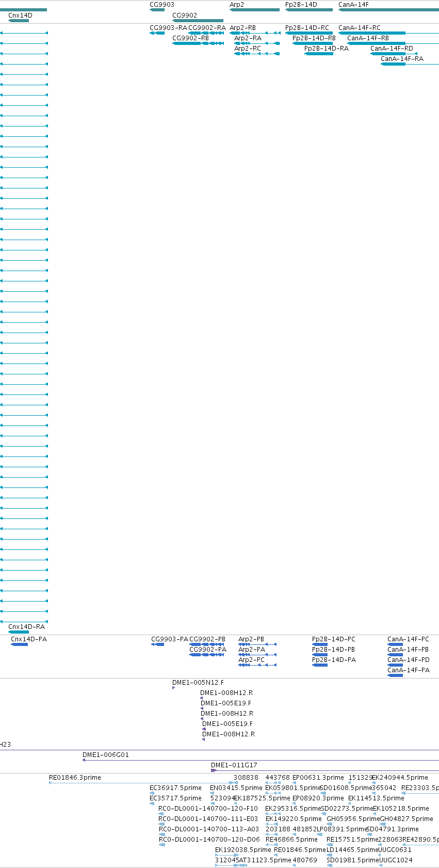Click the Arp2-RC transcript label
This screenshot has height=868, width=439.
coord(248,49)
